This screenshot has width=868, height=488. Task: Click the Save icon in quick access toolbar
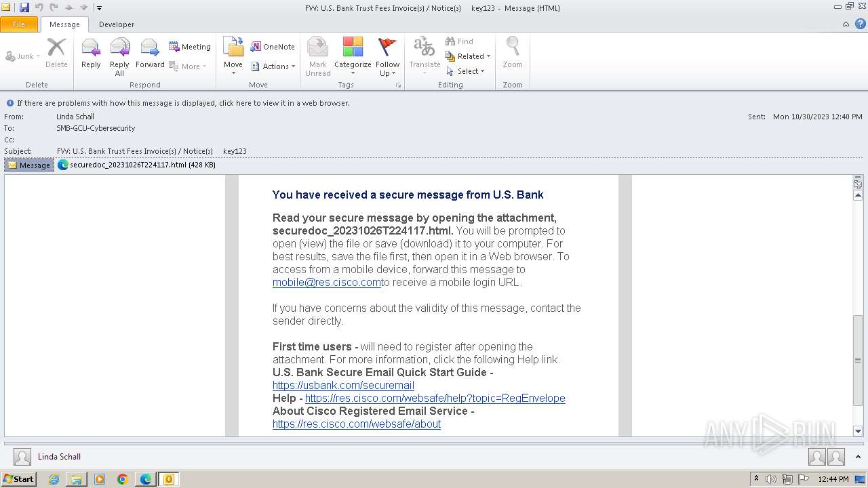click(x=24, y=7)
